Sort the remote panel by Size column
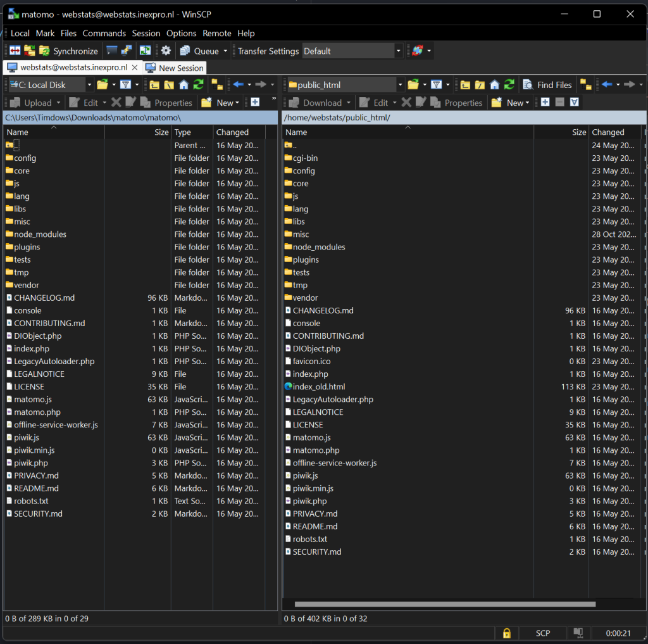 pos(561,132)
